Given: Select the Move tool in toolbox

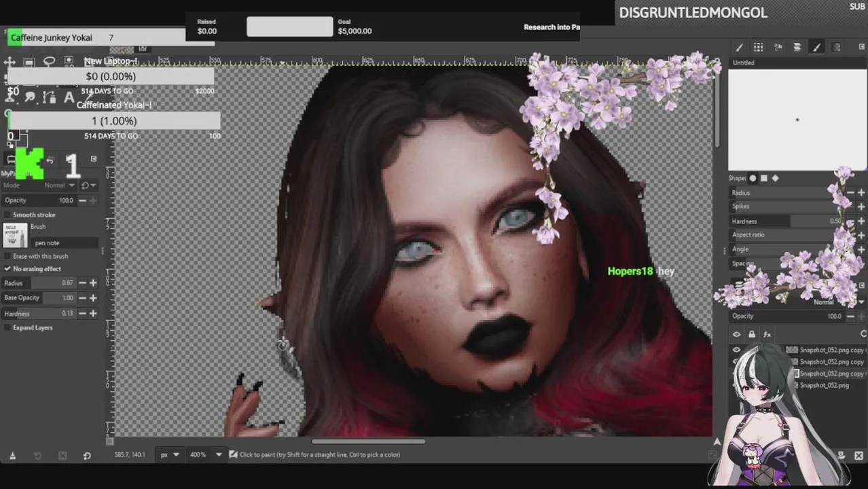Looking at the screenshot, I should (10, 62).
